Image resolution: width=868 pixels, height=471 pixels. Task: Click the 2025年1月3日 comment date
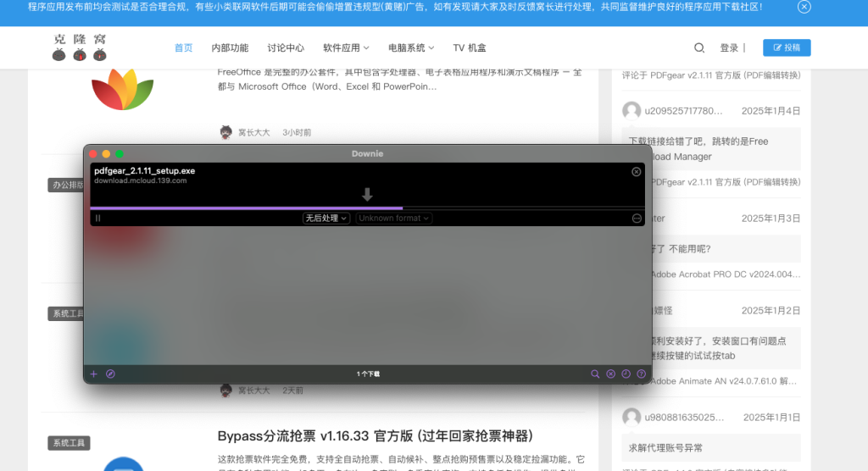(771, 219)
